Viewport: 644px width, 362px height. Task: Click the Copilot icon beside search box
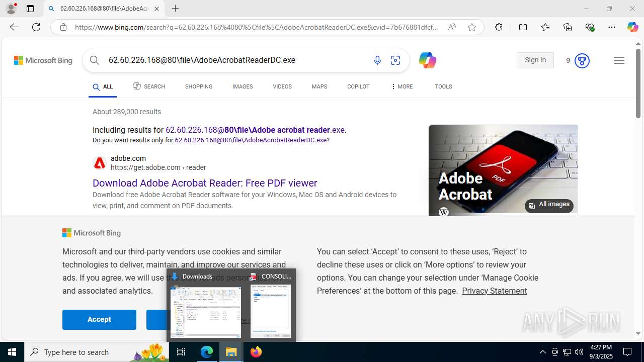click(427, 60)
